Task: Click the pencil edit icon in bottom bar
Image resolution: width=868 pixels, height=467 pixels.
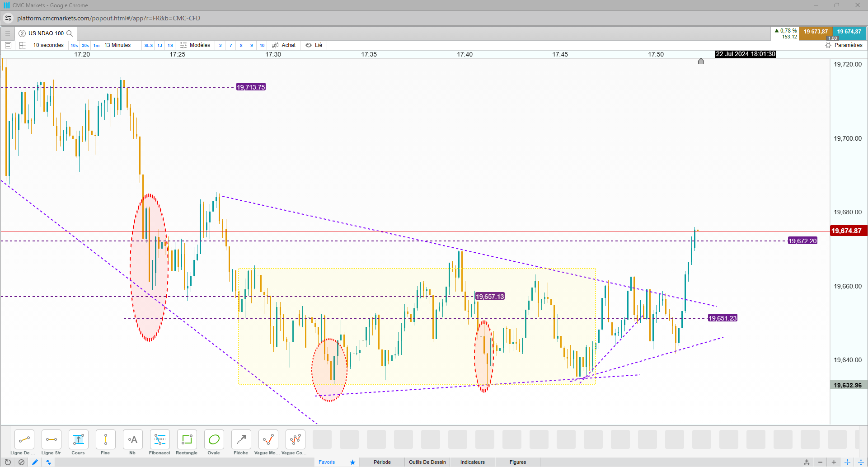Action: (35, 462)
